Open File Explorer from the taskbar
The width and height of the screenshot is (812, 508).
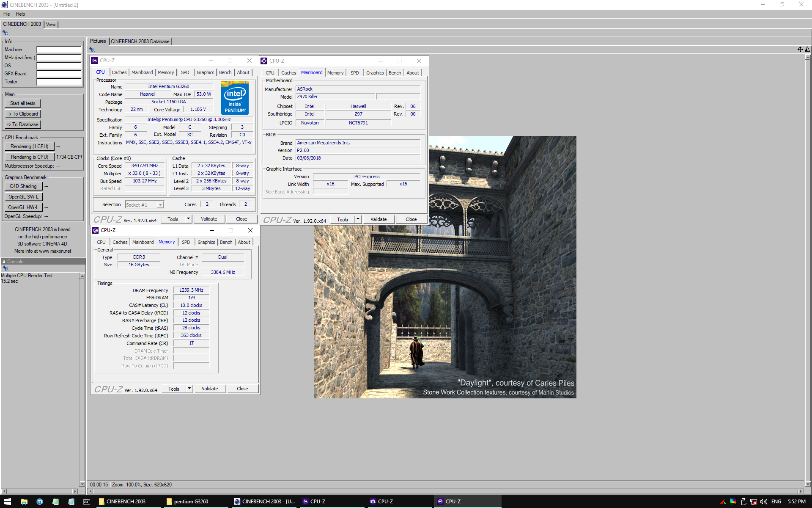click(x=24, y=502)
